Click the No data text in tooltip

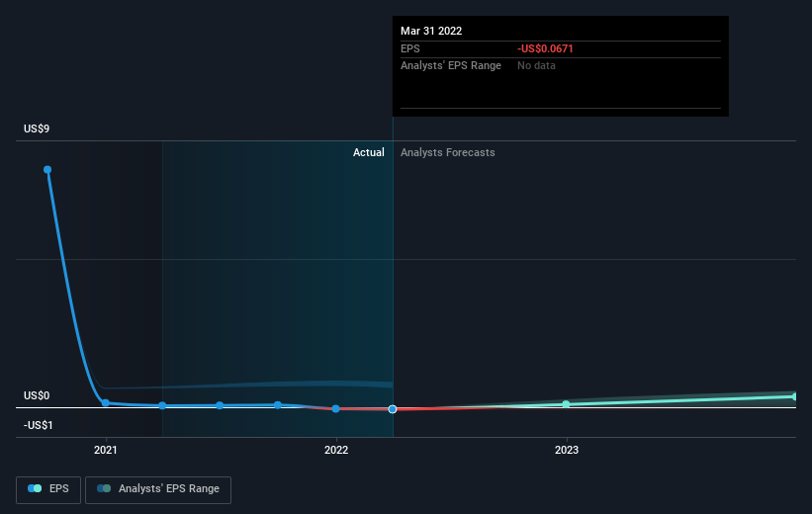[536, 66]
